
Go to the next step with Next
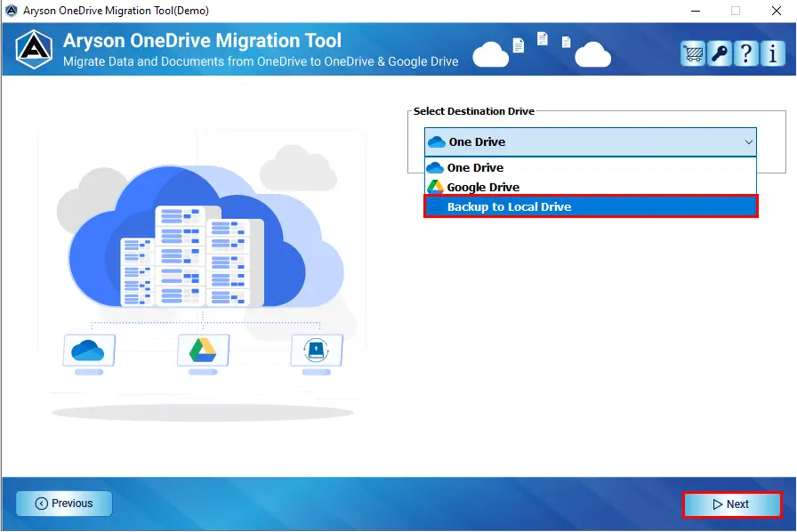(732, 504)
